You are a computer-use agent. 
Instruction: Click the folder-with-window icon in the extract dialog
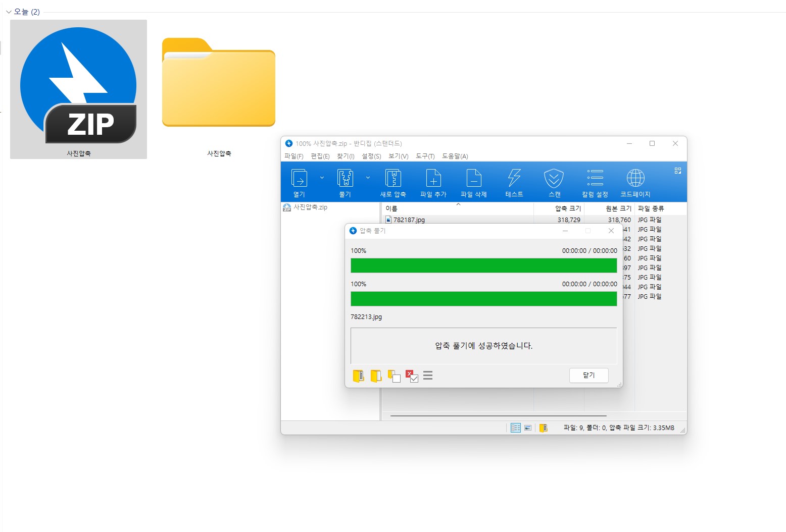pos(394,376)
